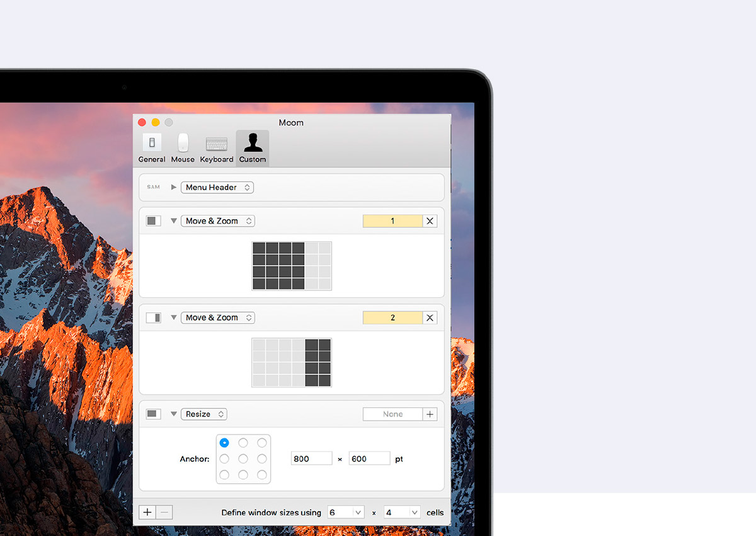The image size is (756, 536).
Task: Select the bottom-left anchor radio button
Action: pos(224,475)
